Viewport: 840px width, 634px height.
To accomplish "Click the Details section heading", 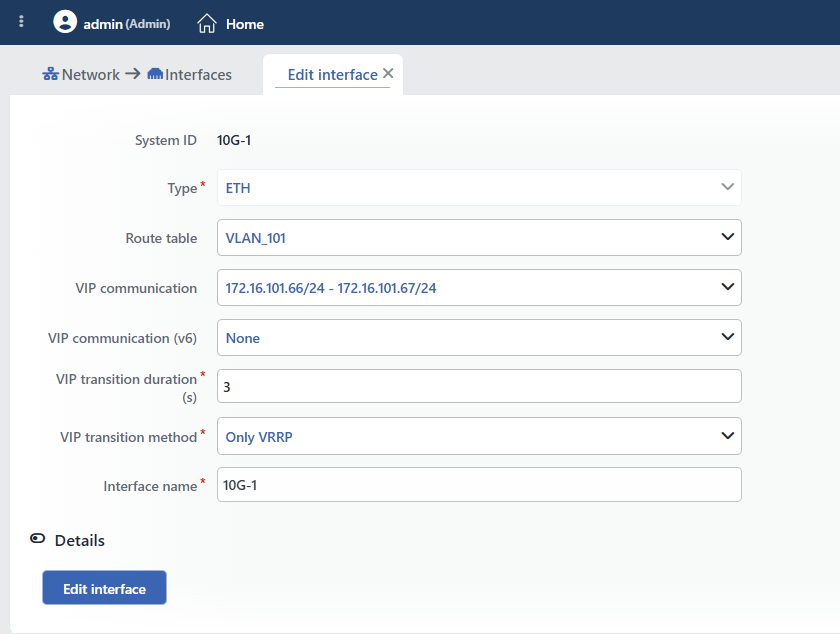I will click(80, 540).
